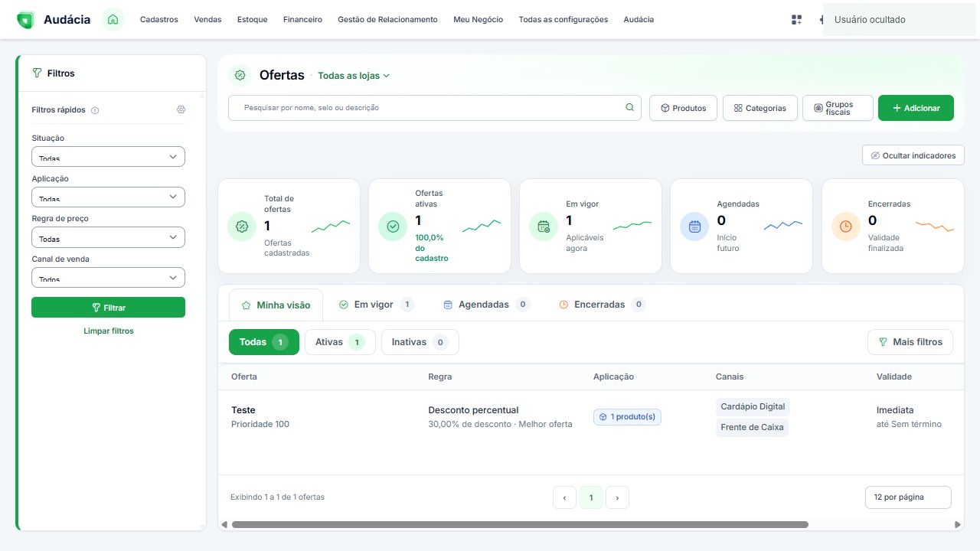Open the 12 por página selector

click(908, 497)
